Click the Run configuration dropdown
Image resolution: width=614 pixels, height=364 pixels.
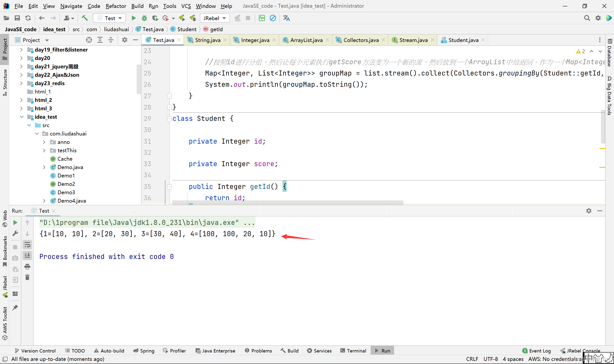click(x=110, y=18)
